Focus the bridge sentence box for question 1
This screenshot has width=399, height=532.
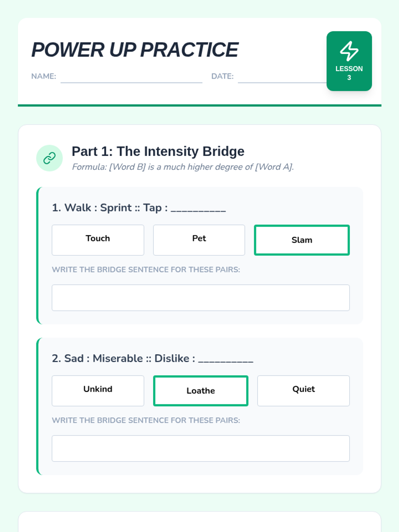(x=200, y=298)
